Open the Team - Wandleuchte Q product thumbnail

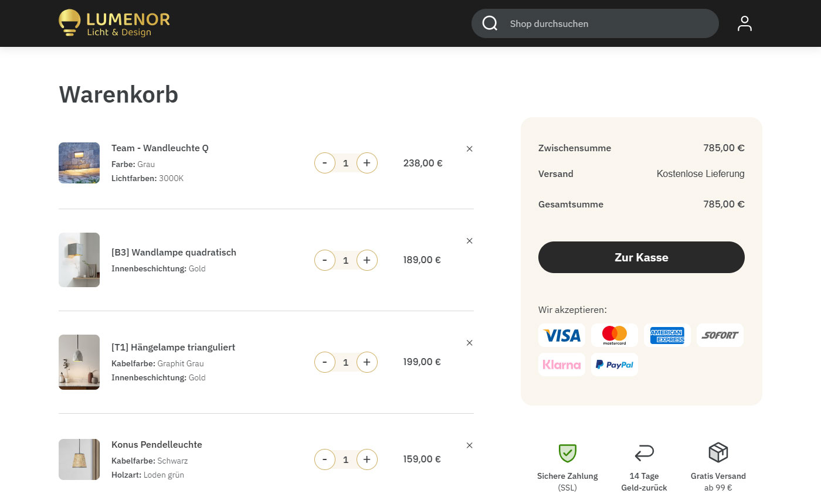click(x=79, y=163)
